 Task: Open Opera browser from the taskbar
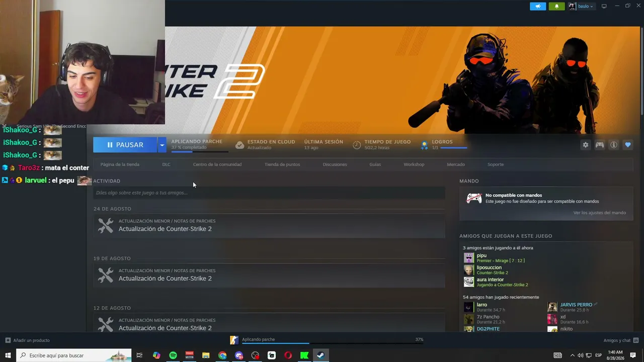point(288,355)
